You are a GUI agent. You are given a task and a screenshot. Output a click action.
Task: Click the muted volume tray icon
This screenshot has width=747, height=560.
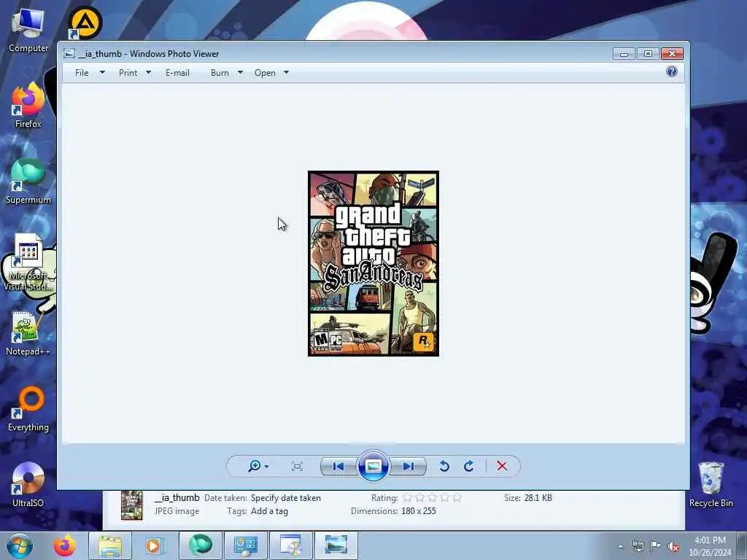673,547
